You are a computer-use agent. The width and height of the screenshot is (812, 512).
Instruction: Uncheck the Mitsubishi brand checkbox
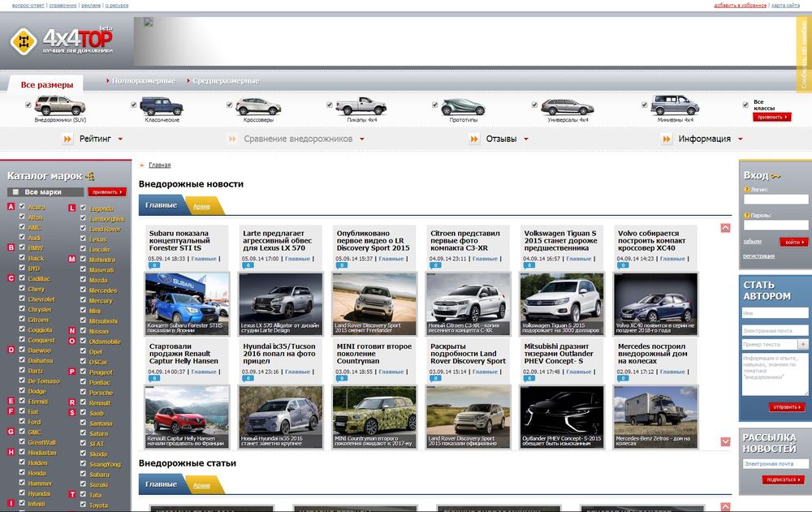83,320
